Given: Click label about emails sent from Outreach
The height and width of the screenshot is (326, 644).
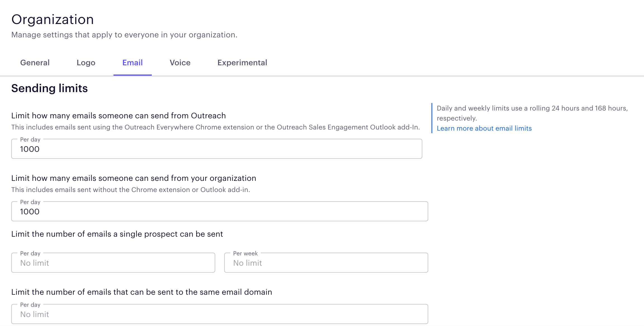Looking at the screenshot, I should [119, 116].
